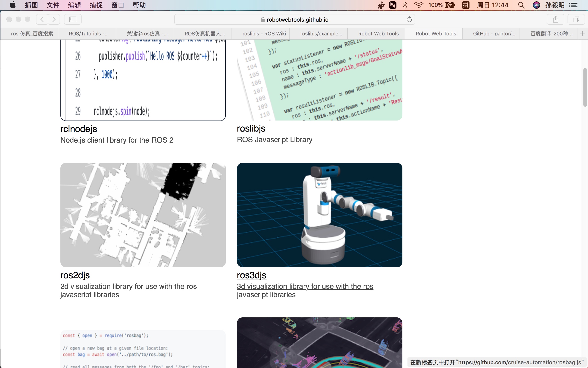Open the 编辑 menu
This screenshot has width=588, height=368.
click(75, 5)
